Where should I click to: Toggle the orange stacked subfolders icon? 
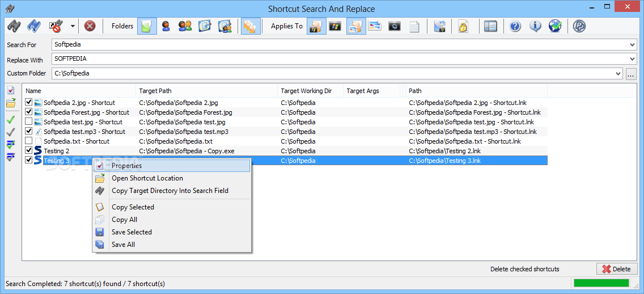251,26
